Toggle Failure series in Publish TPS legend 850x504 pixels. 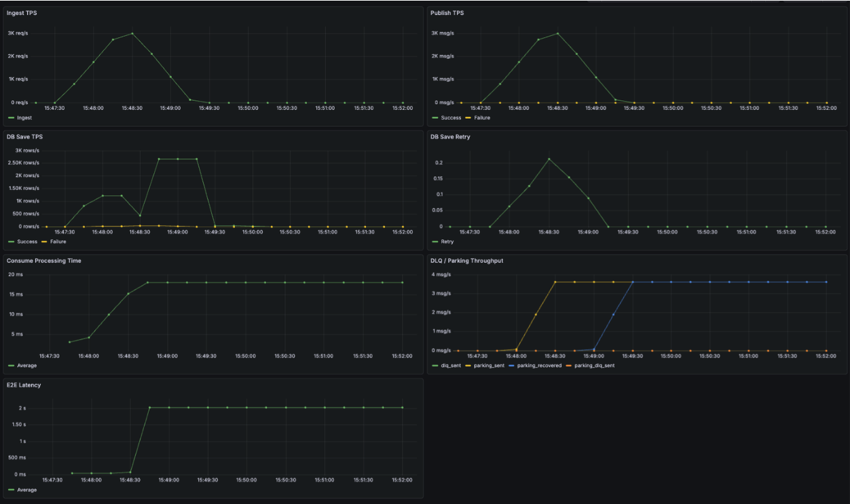pyautogui.click(x=482, y=118)
